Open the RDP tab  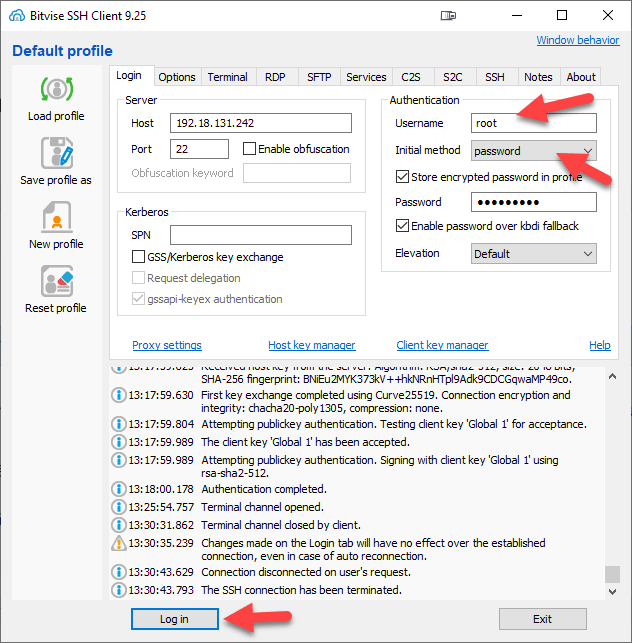click(x=275, y=77)
